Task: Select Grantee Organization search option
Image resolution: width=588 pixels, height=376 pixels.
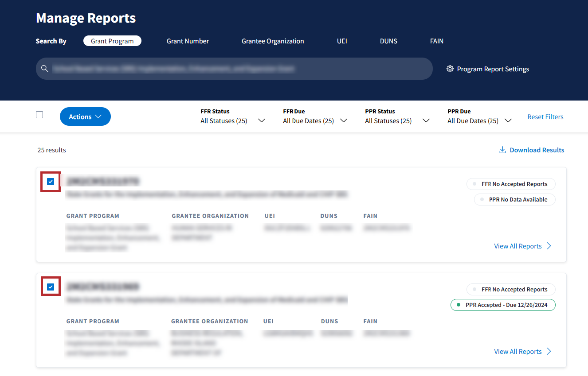Action: pos(273,41)
